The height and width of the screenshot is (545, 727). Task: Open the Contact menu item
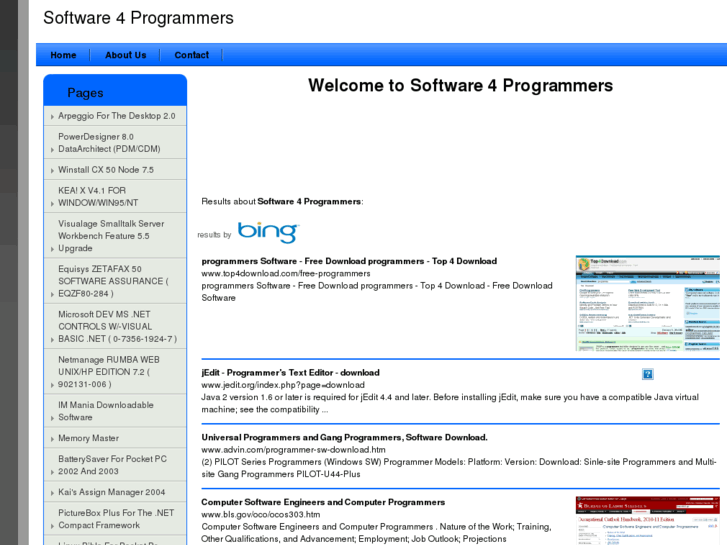click(191, 55)
